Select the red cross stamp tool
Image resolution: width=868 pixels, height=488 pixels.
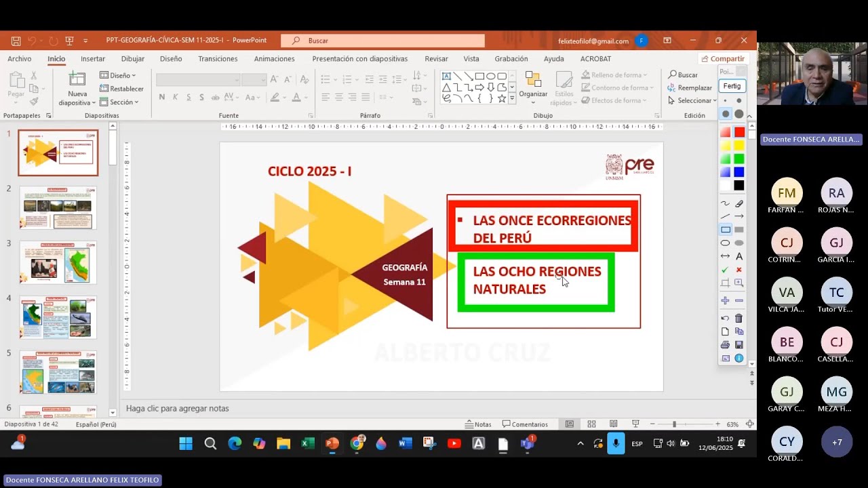(739, 270)
